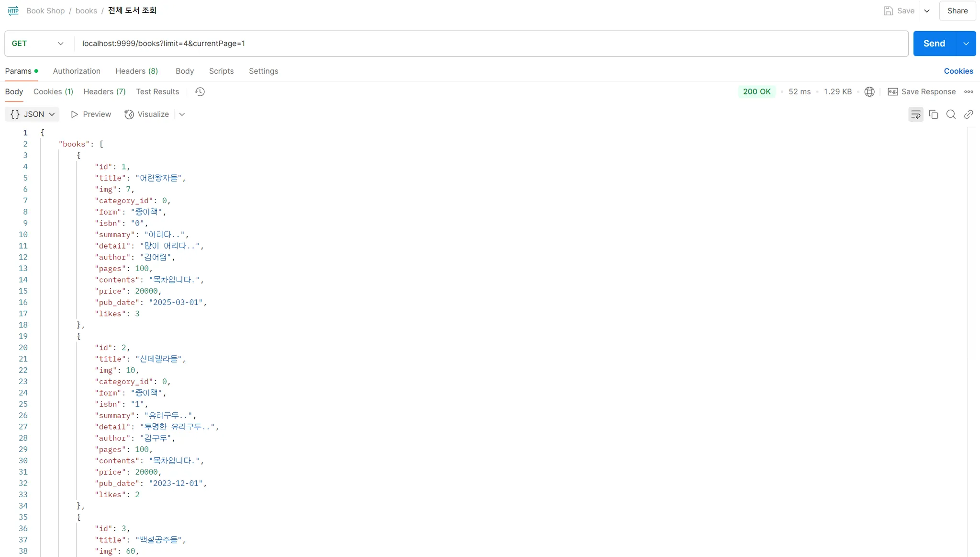Image resolution: width=980 pixels, height=557 pixels.
Task: Open the Cookies manager
Action: pyautogui.click(x=958, y=71)
